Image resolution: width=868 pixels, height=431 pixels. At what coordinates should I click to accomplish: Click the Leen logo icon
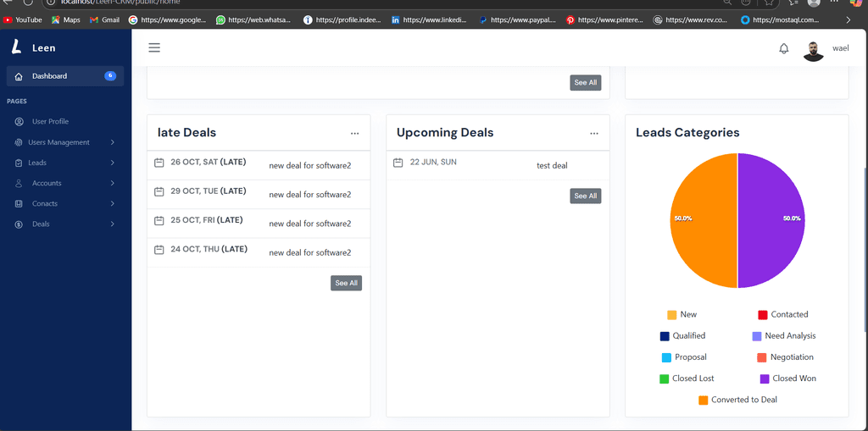pos(17,47)
